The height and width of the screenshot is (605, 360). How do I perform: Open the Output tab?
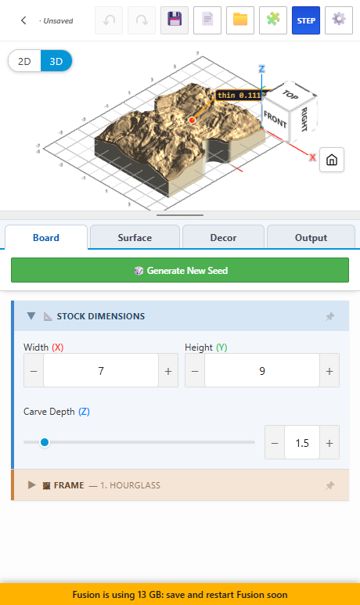(311, 237)
